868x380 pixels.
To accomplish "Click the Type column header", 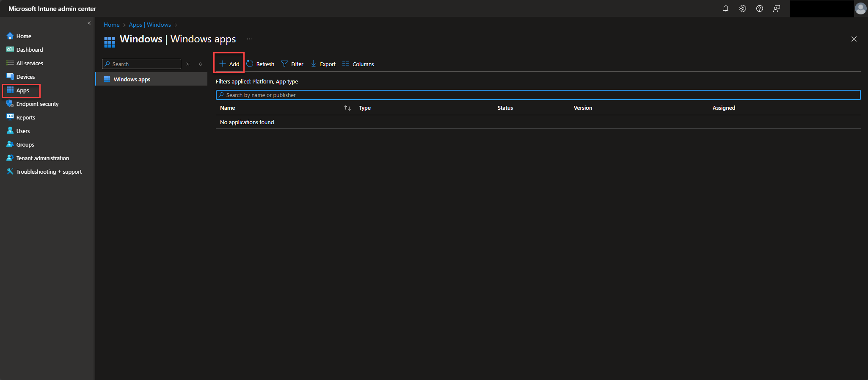I will pyautogui.click(x=365, y=108).
